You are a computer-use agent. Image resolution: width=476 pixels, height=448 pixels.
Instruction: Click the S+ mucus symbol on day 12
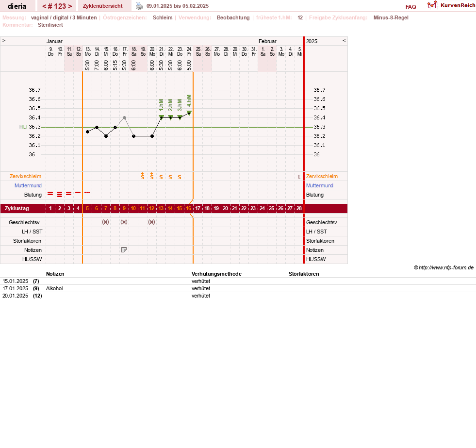(x=152, y=176)
